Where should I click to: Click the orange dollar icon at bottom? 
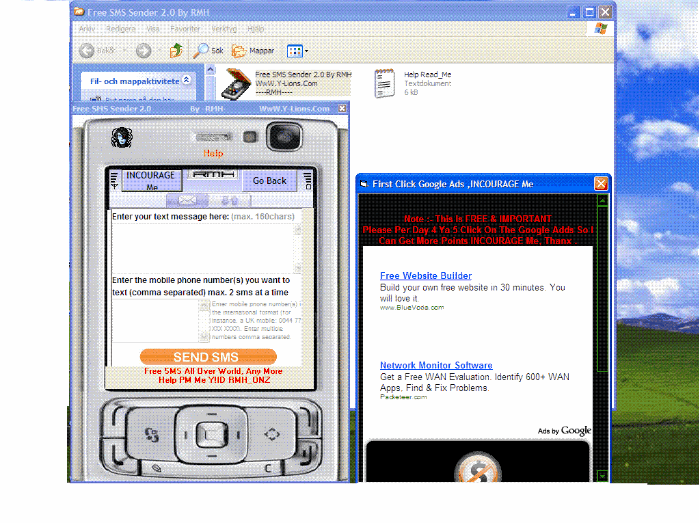(x=478, y=468)
